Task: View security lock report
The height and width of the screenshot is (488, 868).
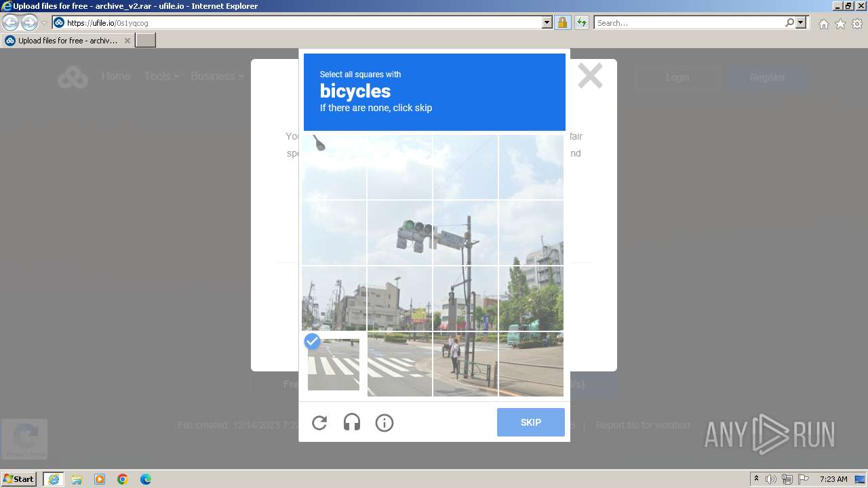Action: 562,22
